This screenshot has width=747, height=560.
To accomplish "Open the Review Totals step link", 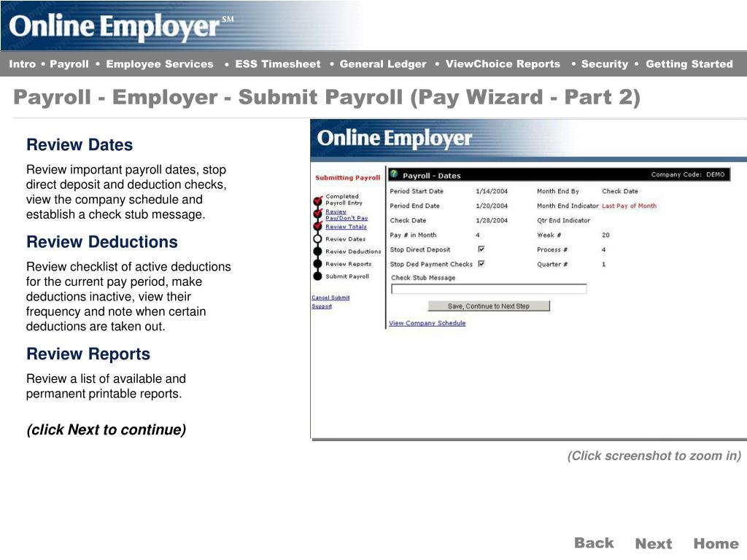I will pos(346,227).
